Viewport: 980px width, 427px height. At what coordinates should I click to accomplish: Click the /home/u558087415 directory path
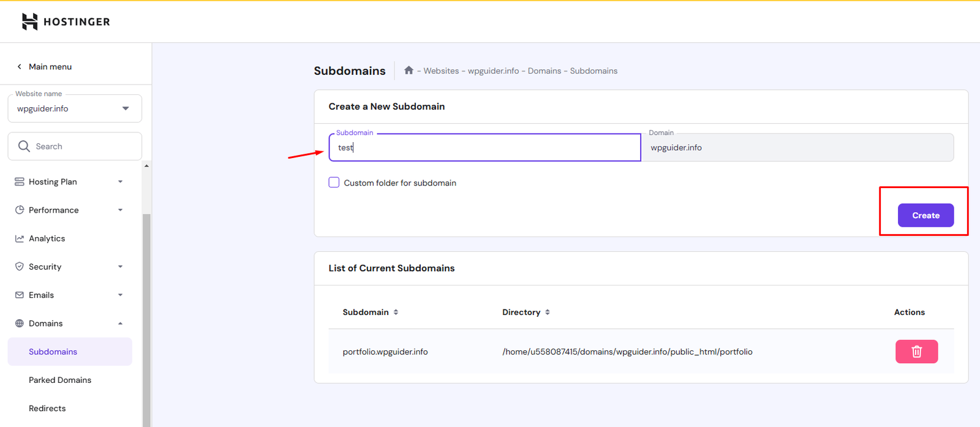coord(627,352)
